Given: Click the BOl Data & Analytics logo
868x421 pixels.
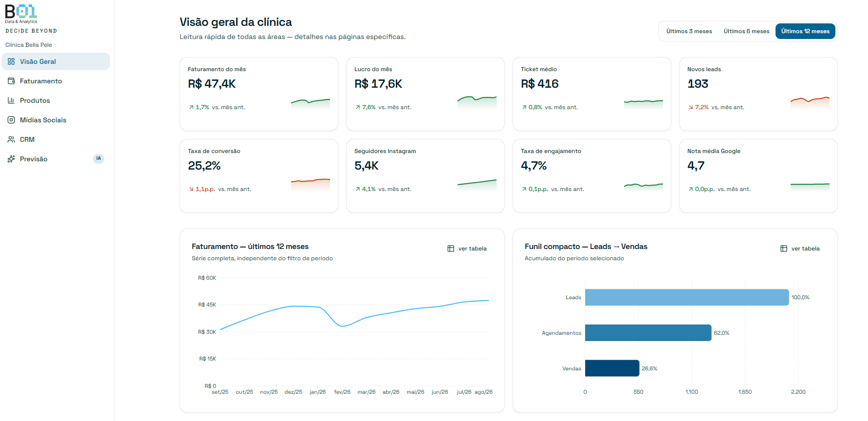Looking at the screenshot, I should pos(21,14).
